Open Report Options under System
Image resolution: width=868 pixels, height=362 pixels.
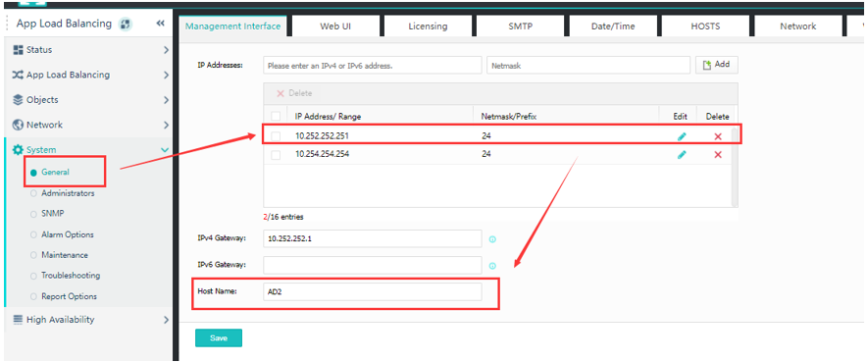(x=69, y=296)
